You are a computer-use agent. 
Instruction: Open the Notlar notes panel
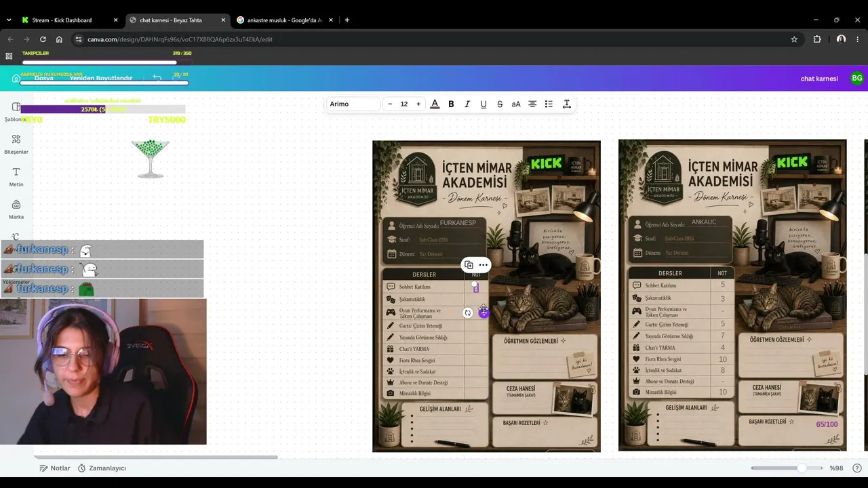coord(55,468)
